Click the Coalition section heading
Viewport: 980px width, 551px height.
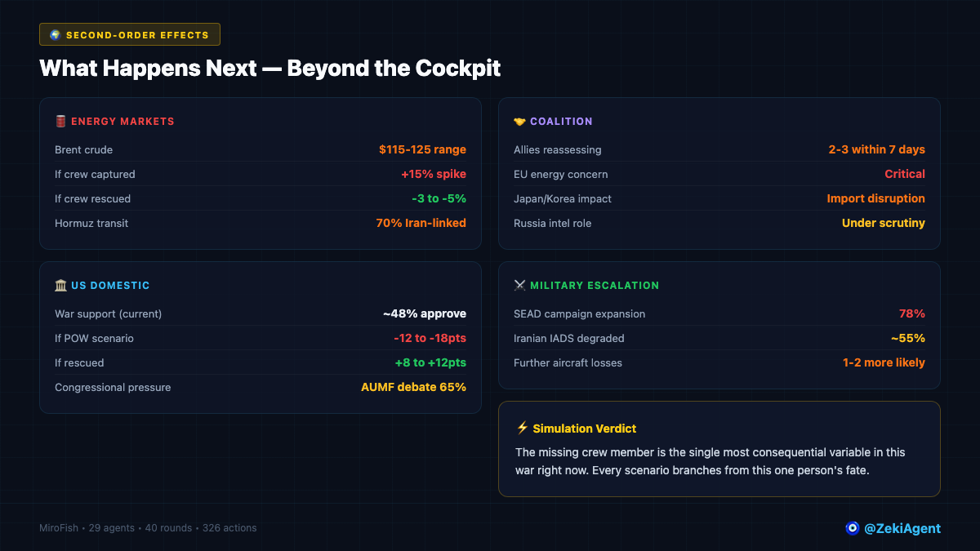(x=561, y=122)
